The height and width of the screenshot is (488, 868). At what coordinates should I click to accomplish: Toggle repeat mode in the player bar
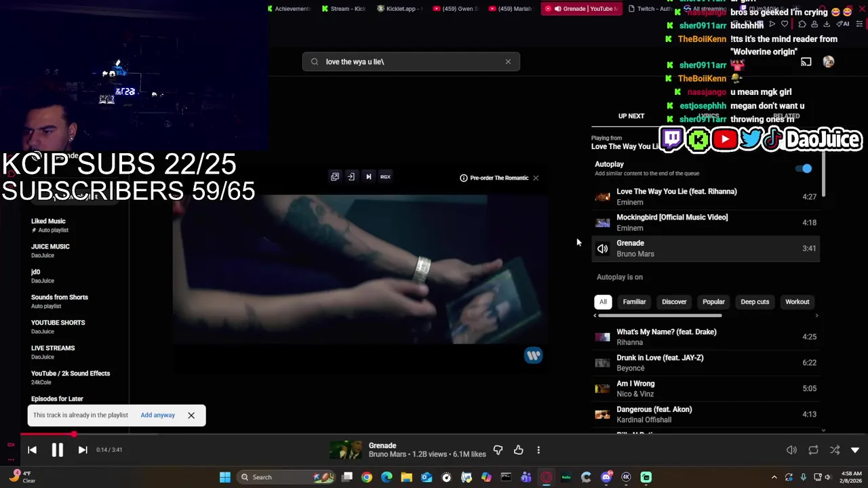[x=813, y=450]
